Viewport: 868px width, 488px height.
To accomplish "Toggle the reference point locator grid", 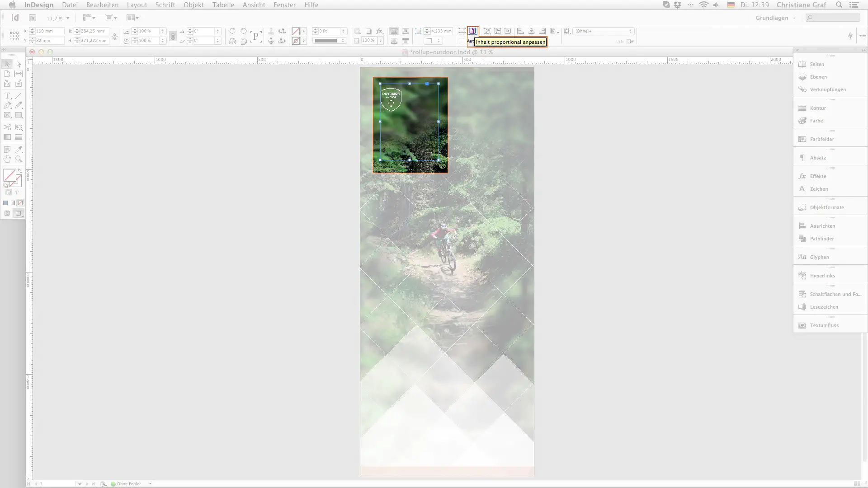I will point(14,36).
